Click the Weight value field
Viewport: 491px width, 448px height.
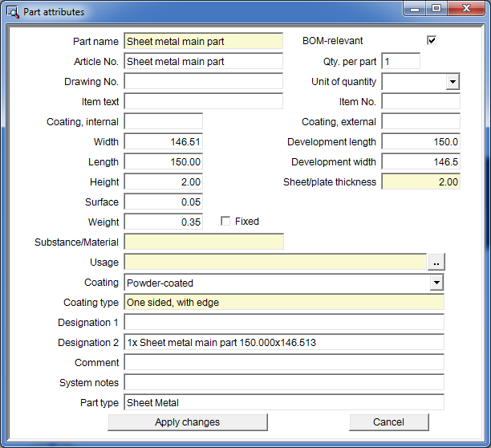pos(163,222)
